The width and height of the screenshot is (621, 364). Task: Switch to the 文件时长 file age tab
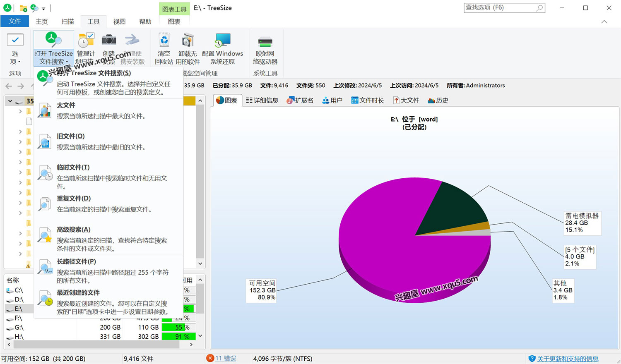pos(367,100)
